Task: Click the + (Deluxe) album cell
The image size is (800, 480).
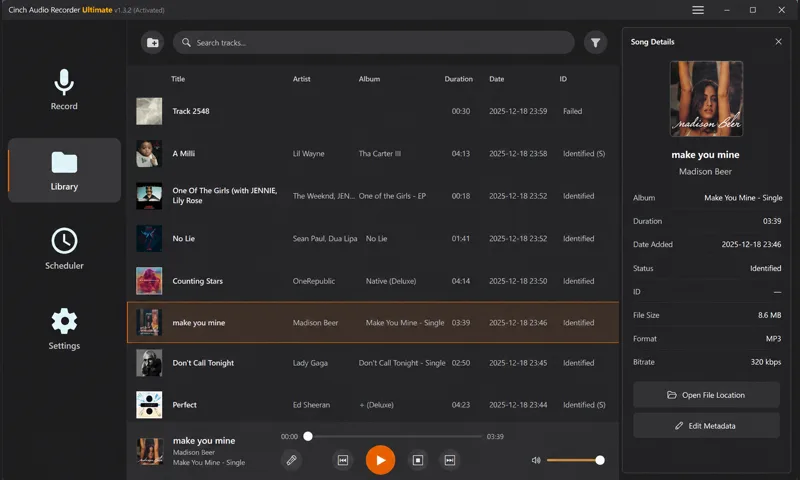Action: point(377,405)
